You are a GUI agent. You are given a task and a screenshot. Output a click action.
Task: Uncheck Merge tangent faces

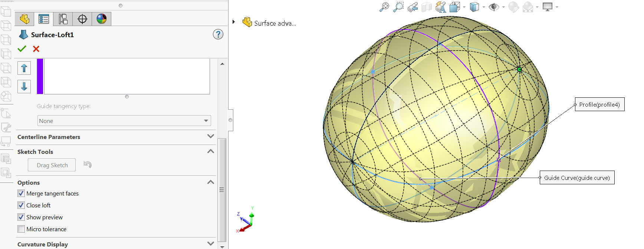click(21, 193)
